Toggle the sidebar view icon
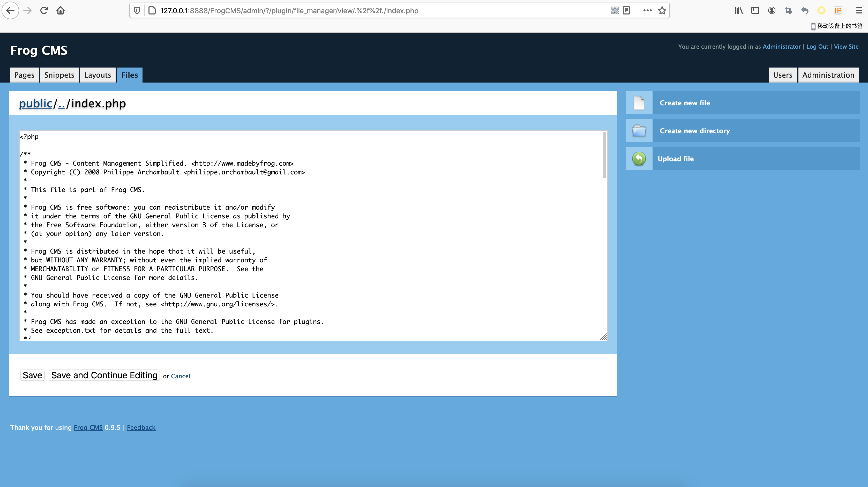The image size is (868, 487). 755,10
